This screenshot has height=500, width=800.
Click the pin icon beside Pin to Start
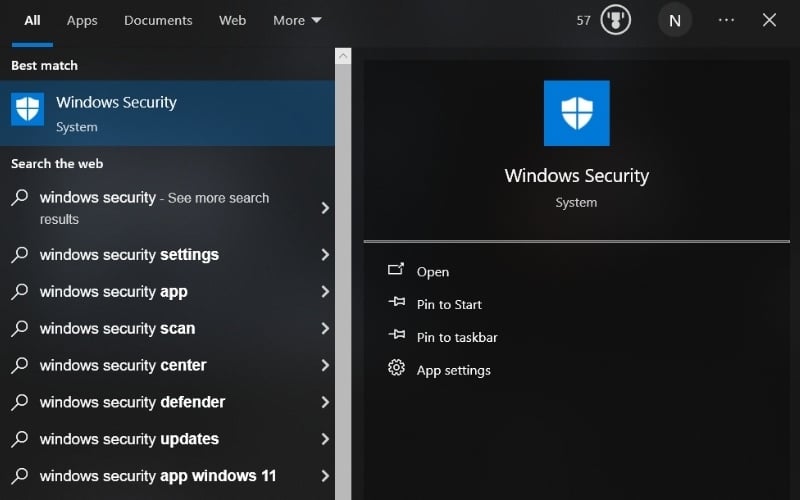point(396,302)
